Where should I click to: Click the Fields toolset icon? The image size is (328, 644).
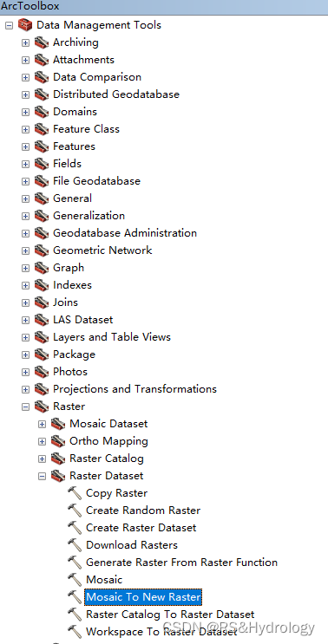click(x=42, y=164)
